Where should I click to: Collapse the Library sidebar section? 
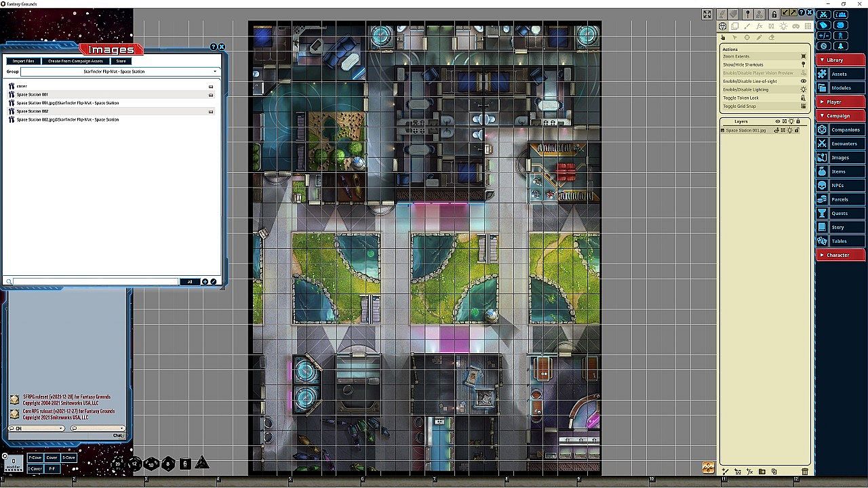[840, 60]
